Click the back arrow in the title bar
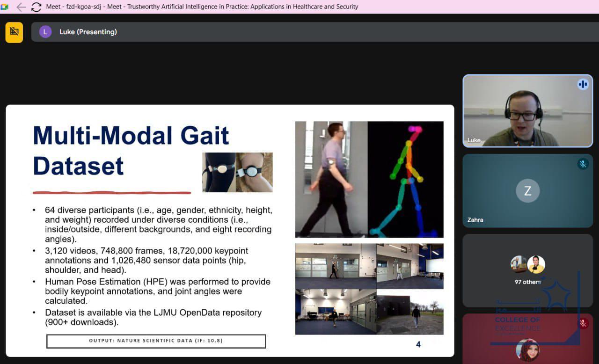The width and height of the screenshot is (599, 364). 21,7
